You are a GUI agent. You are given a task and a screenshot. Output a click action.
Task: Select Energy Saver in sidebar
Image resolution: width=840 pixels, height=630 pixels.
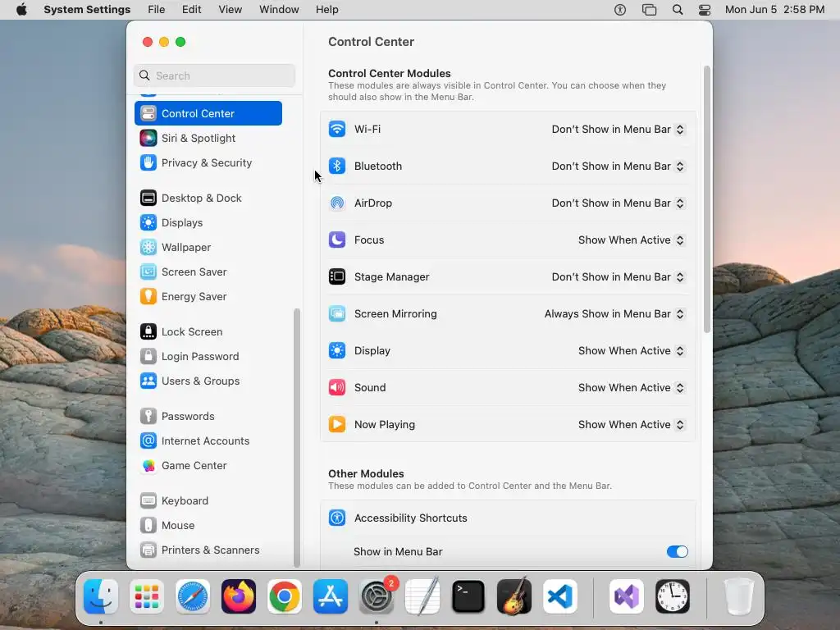[208, 297]
